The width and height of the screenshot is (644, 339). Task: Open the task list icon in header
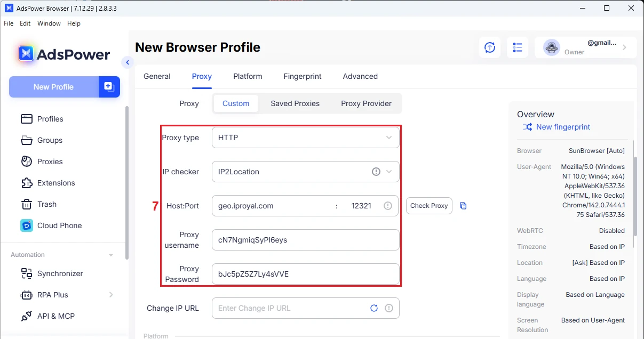tap(517, 47)
